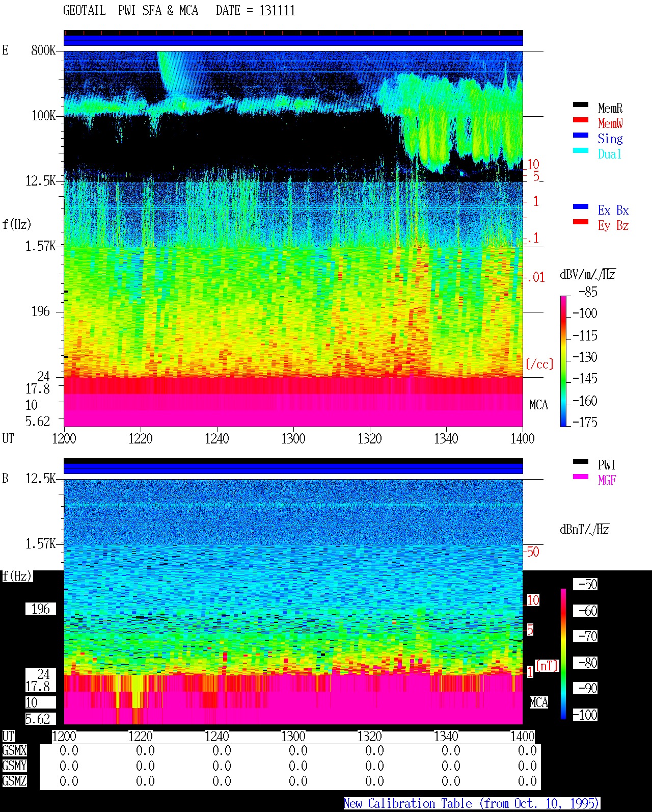Click the 'PWI' legend label
This screenshot has width=652, height=812.
(607, 465)
